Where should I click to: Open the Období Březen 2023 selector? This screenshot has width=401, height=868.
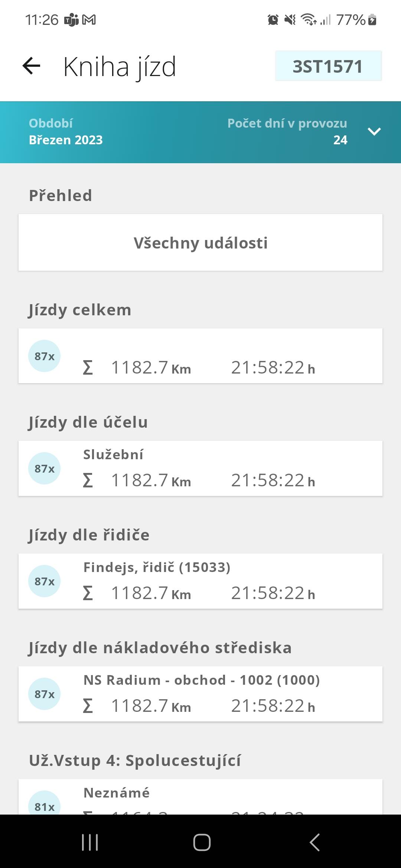pos(66,132)
